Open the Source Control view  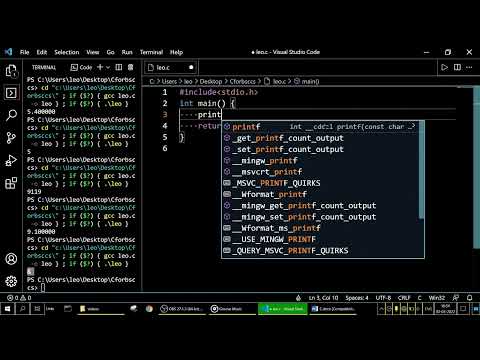[11, 138]
